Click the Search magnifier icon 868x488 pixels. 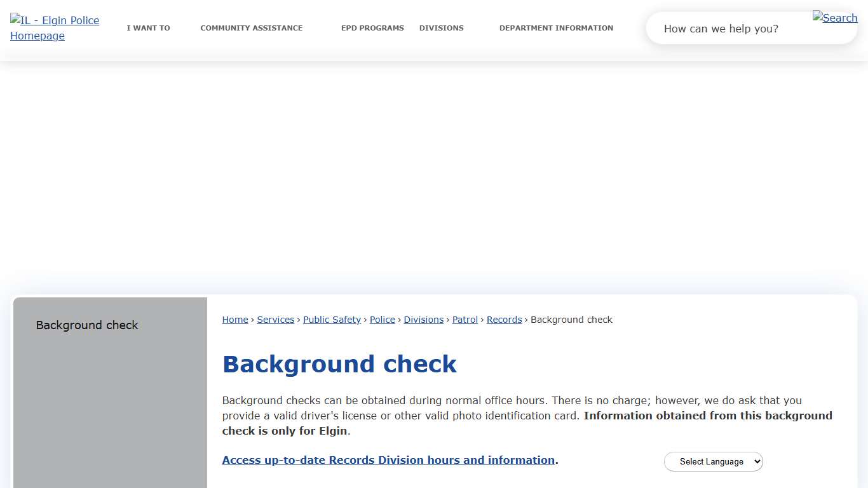pos(834,18)
